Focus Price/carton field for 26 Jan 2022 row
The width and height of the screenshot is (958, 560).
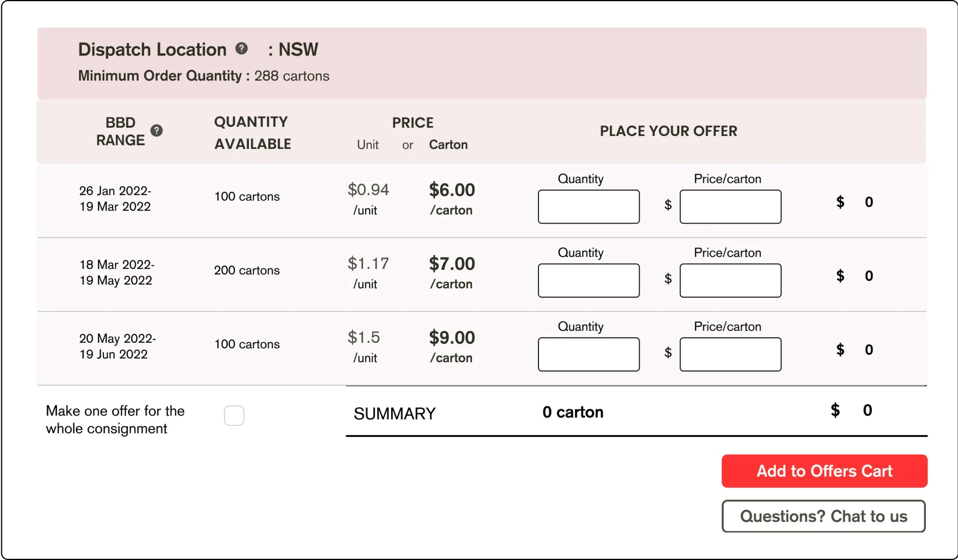pyautogui.click(x=730, y=206)
